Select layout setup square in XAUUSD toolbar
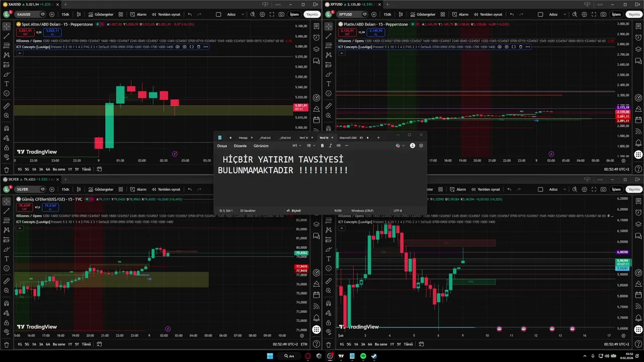This screenshot has height=362, width=644. pyautogui.click(x=218, y=15)
